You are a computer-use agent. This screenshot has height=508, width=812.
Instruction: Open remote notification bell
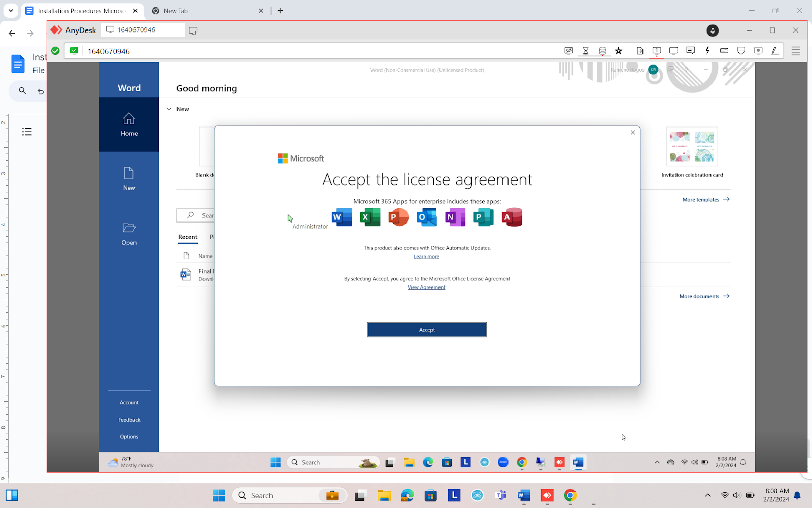[743, 462]
